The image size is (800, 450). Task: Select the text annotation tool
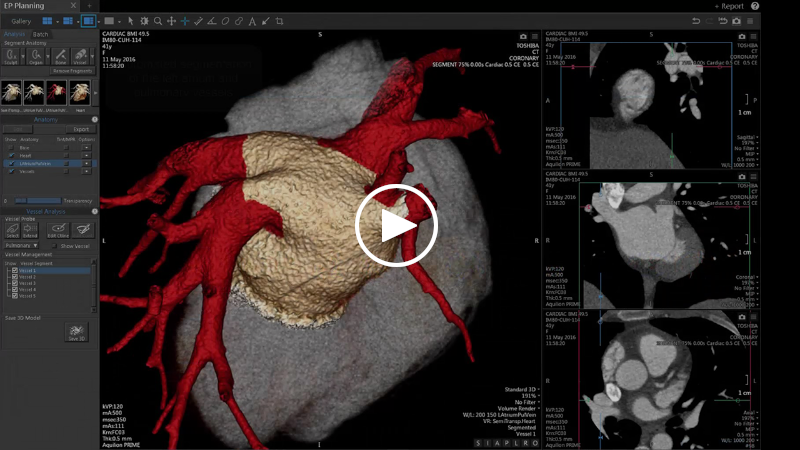pyautogui.click(x=252, y=21)
